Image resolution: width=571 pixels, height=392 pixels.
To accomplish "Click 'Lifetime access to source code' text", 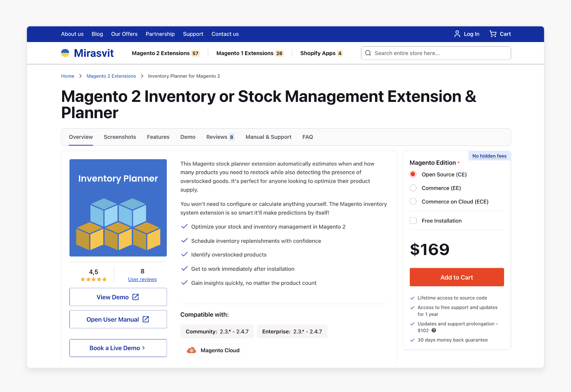I will tap(452, 298).
